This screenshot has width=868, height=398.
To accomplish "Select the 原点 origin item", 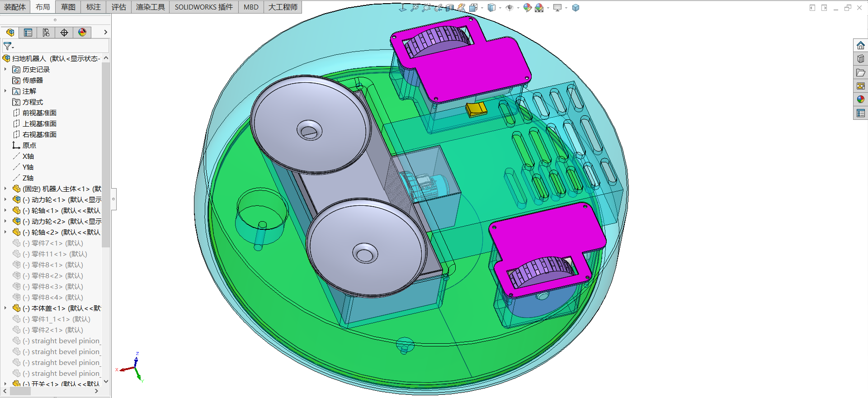I will point(24,145).
